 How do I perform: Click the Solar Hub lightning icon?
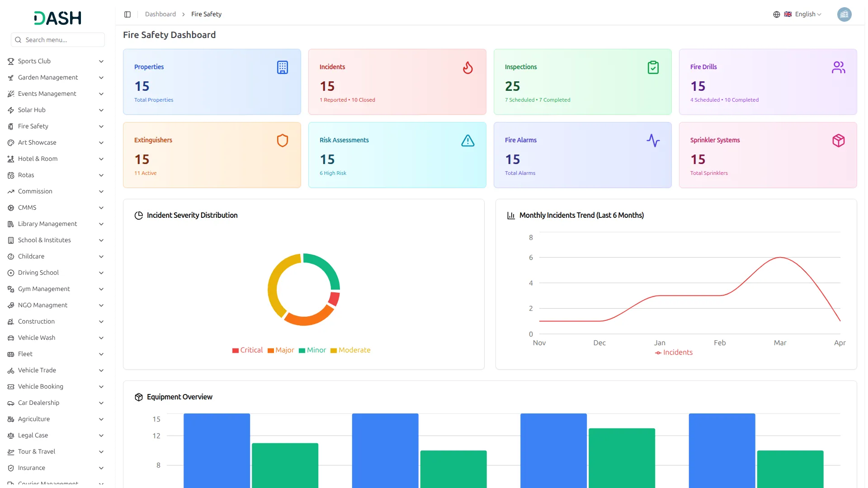tap(11, 110)
